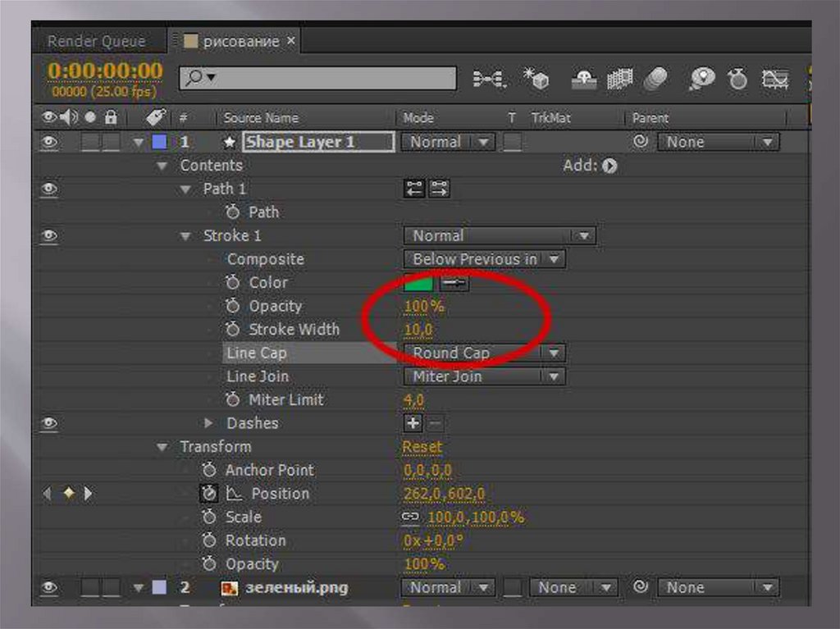Screen dimensions: 840x629
Task: Open the зеленый.png TrkMat None dropdown
Action: pyautogui.click(x=573, y=587)
